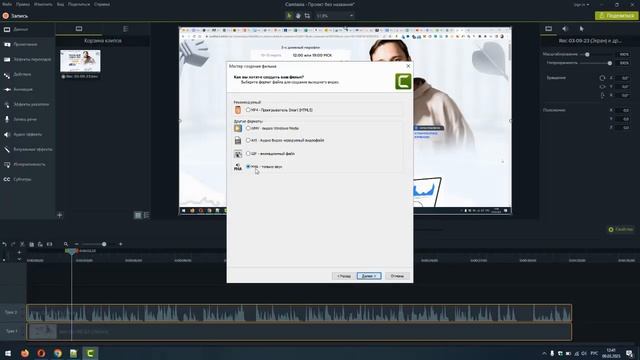Choose WMV Windows Media video radio option
The image size is (640, 360).
[x=248, y=128]
